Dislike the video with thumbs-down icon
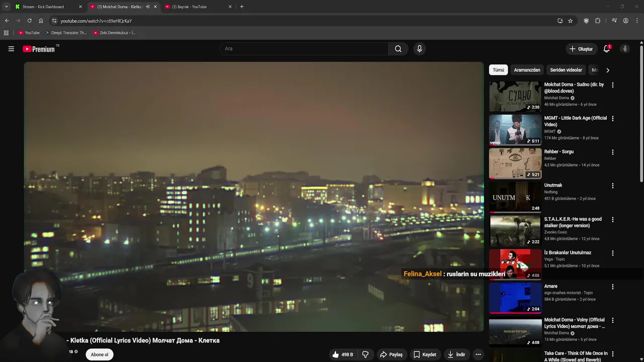 (x=365, y=354)
